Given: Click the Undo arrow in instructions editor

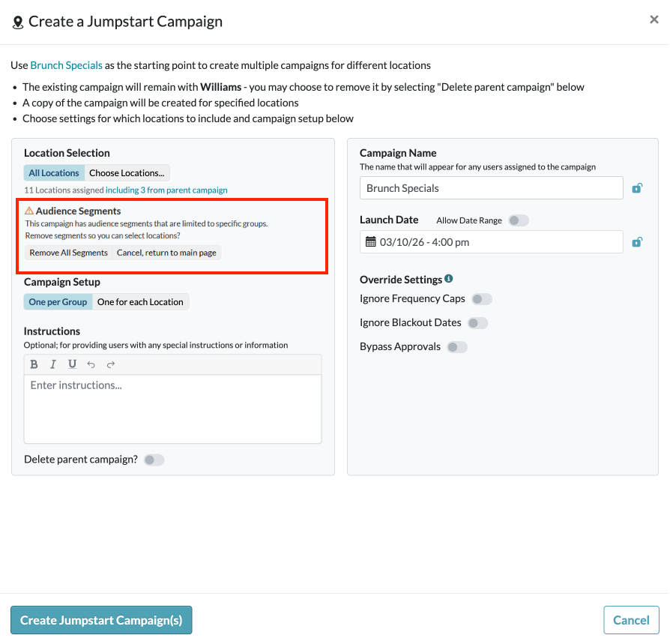Looking at the screenshot, I should [91, 364].
